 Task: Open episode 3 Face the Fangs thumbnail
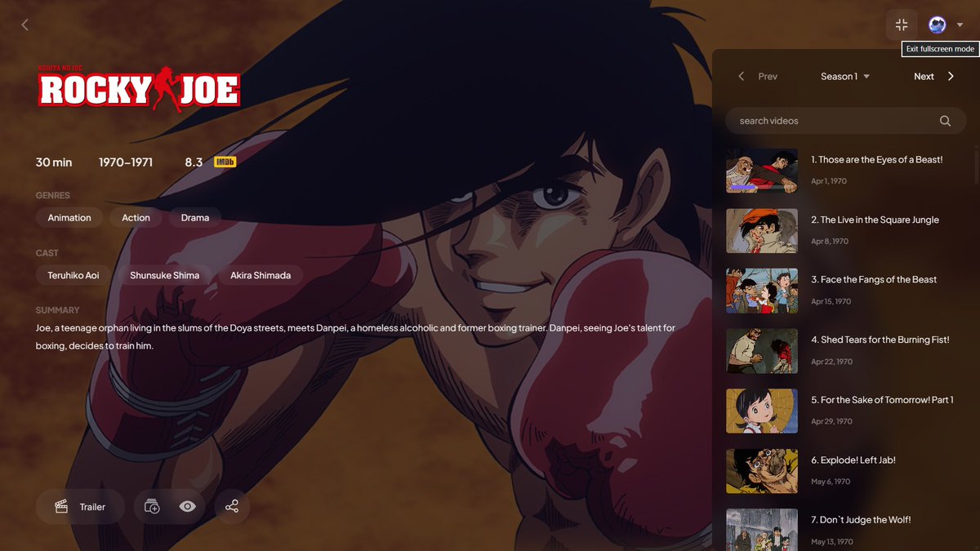(762, 291)
